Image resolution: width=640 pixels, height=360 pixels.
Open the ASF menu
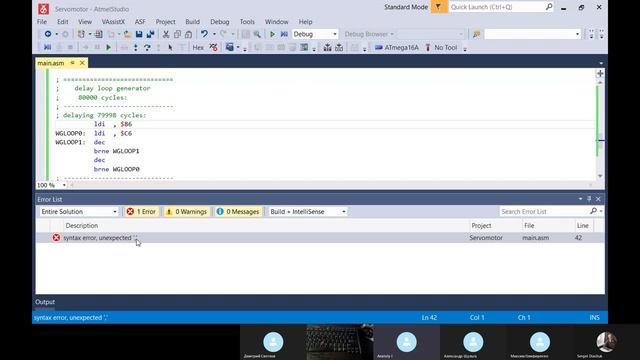pos(140,22)
